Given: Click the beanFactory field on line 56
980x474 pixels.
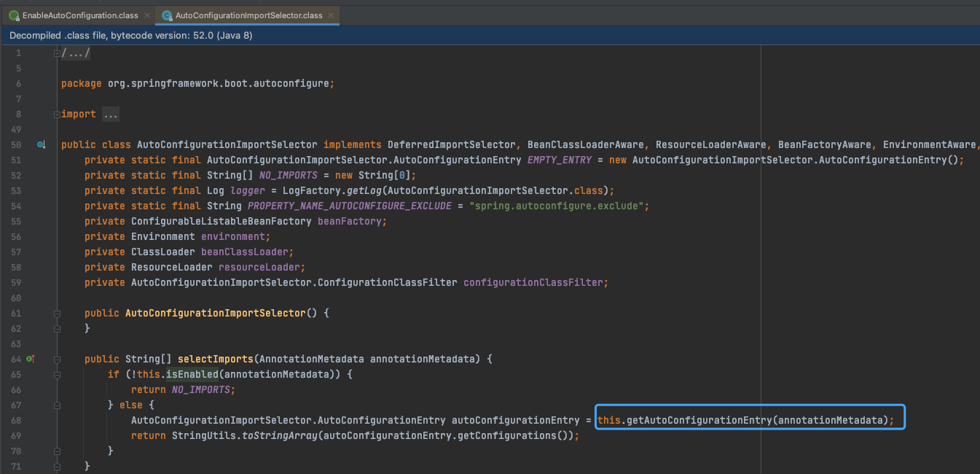Looking at the screenshot, I should pyautogui.click(x=350, y=222).
